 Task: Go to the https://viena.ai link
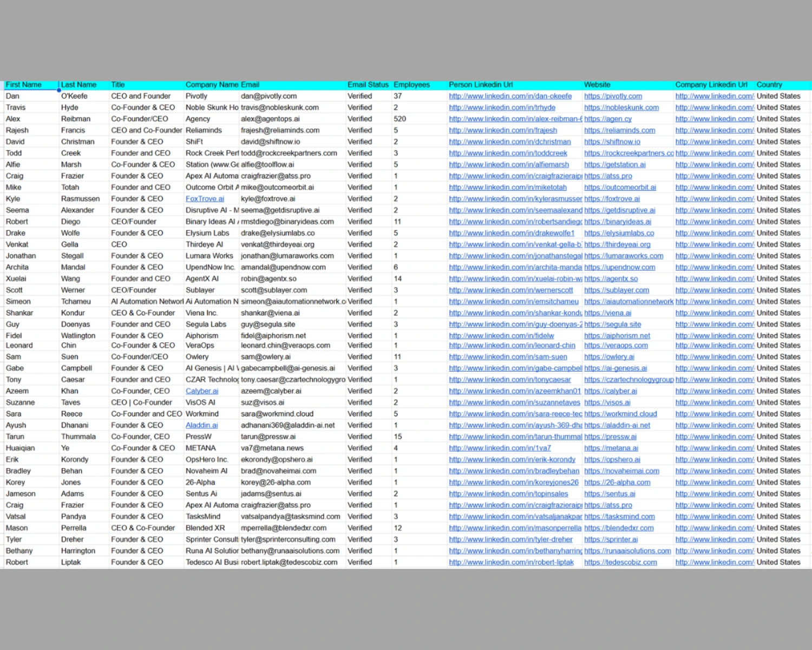(608, 313)
